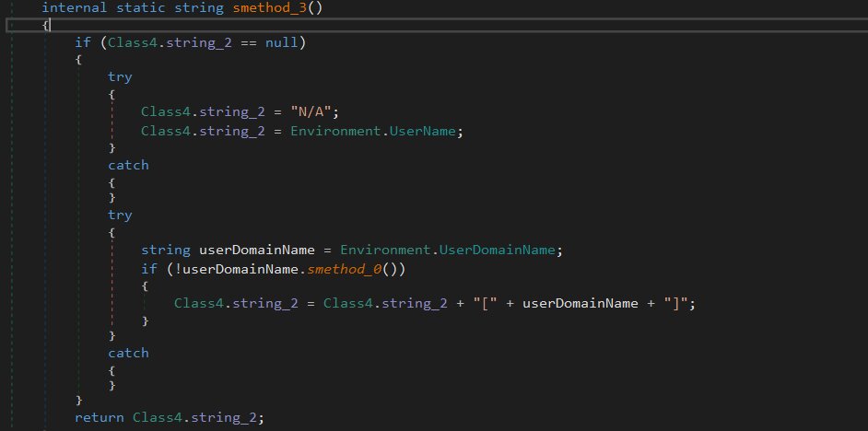Click the first try keyword
Screen dimensions: 868x431
[x=120, y=77]
